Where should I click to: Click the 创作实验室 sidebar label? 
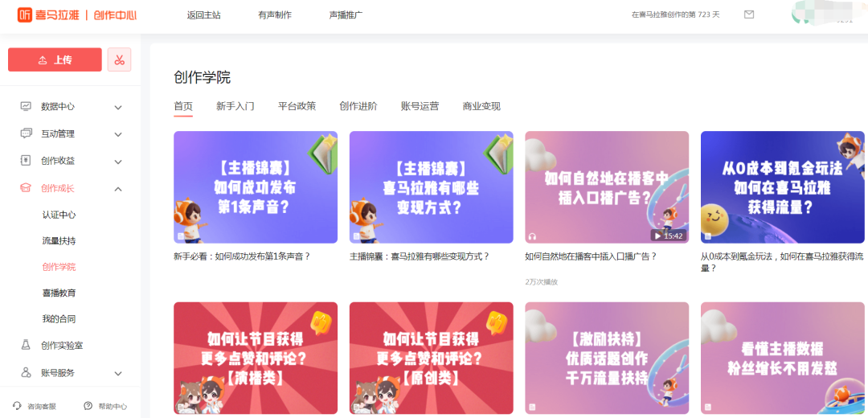pos(62,346)
